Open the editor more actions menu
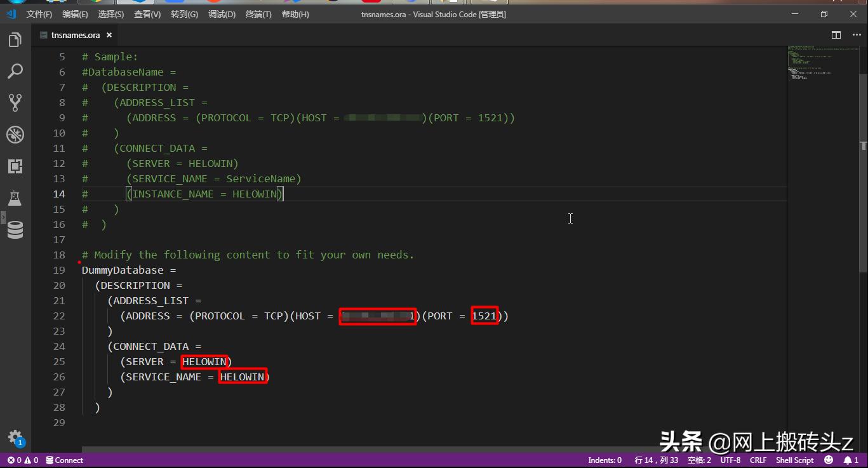The width and height of the screenshot is (868, 468). (857, 35)
